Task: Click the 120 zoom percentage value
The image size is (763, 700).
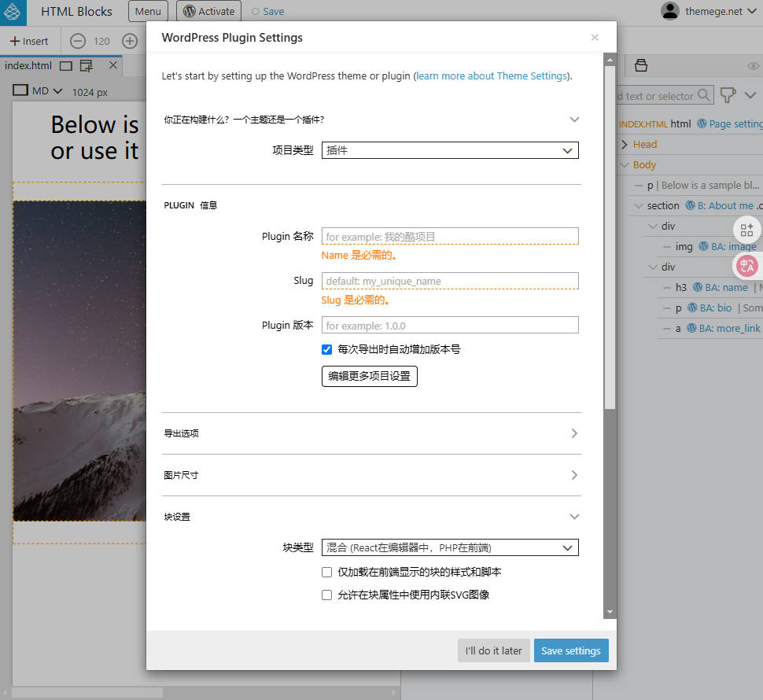Action: coord(101,42)
